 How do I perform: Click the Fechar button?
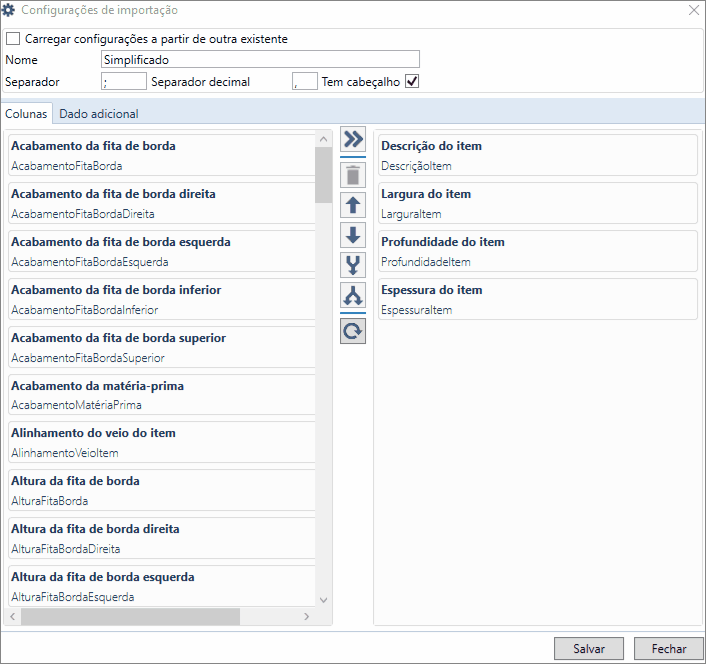(669, 649)
